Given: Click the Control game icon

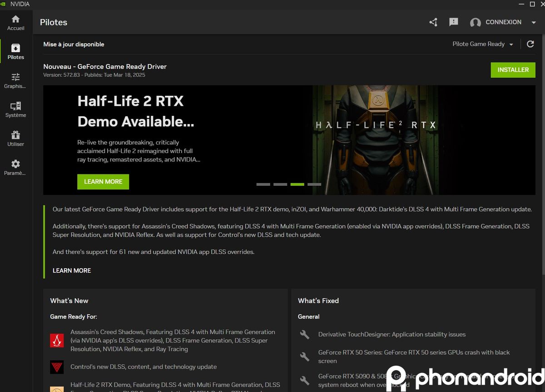Looking at the screenshot, I should [x=57, y=367].
